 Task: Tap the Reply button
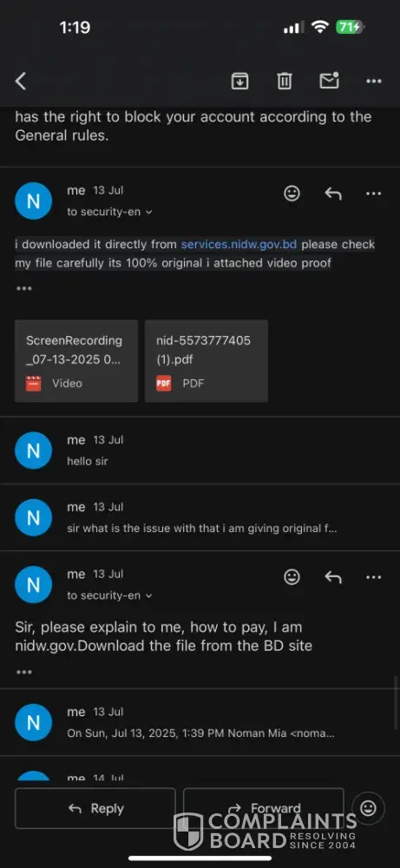click(x=95, y=808)
